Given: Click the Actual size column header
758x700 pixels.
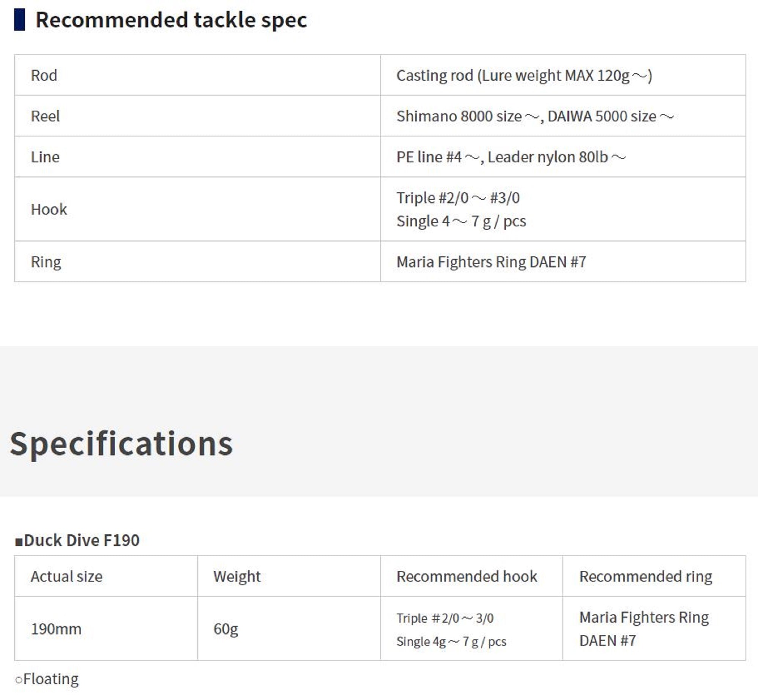Looking at the screenshot, I should tap(67, 576).
